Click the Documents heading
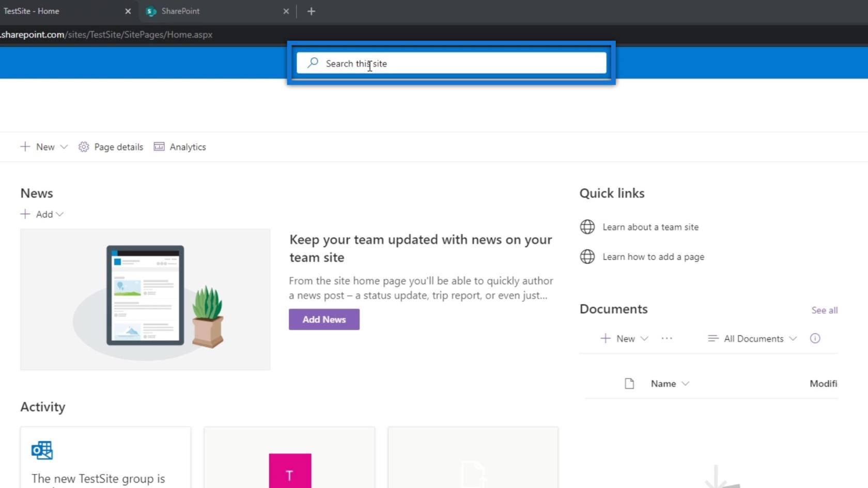Screen dimensions: 868x488 pyautogui.click(x=613, y=309)
